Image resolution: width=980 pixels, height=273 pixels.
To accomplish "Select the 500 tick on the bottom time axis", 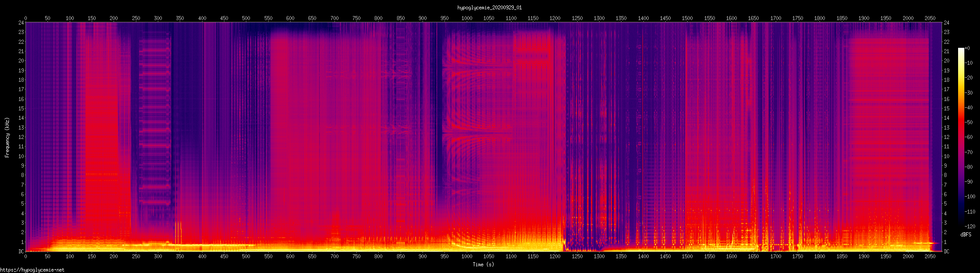I will (x=246, y=256).
